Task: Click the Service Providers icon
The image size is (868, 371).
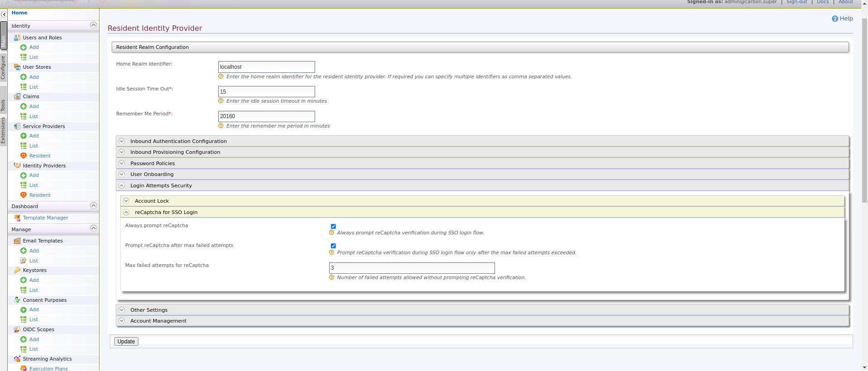Action: click(17, 126)
